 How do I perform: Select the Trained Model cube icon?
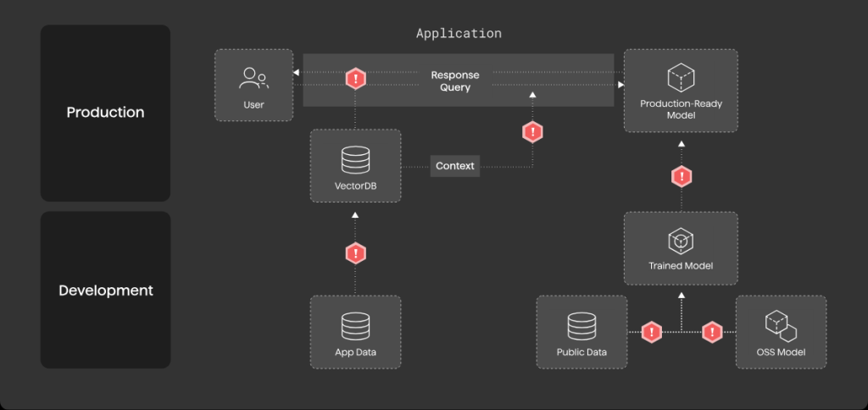point(681,241)
